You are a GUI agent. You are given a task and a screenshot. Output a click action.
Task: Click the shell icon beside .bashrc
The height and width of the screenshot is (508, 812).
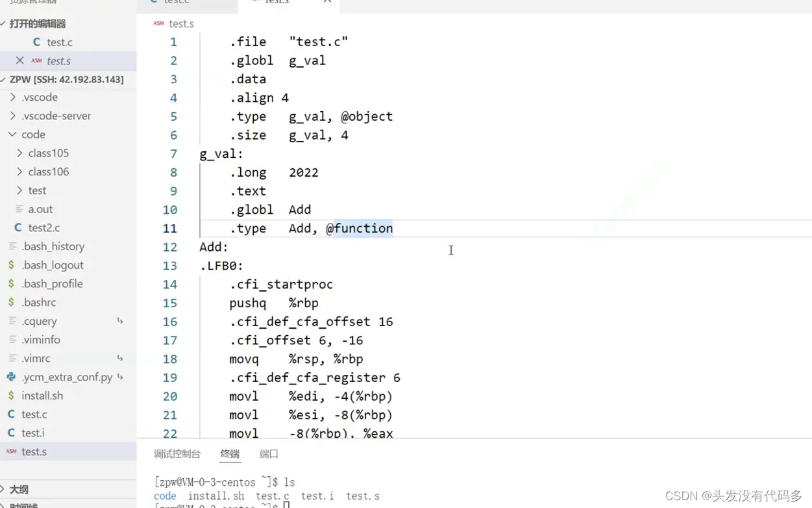coord(11,302)
